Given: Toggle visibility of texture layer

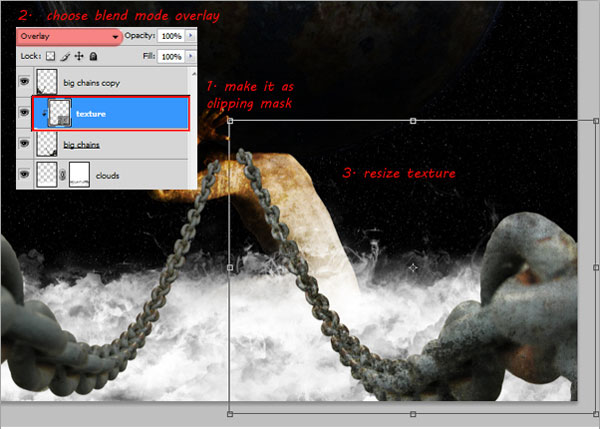Looking at the screenshot, I should click(24, 112).
